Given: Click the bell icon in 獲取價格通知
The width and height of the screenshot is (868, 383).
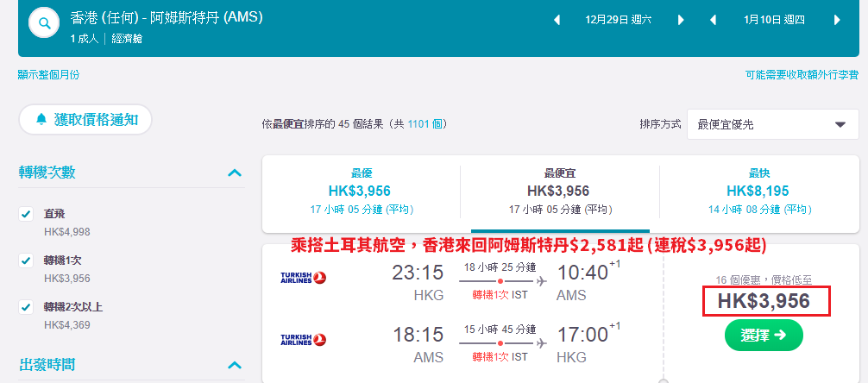Looking at the screenshot, I should coord(41,120).
